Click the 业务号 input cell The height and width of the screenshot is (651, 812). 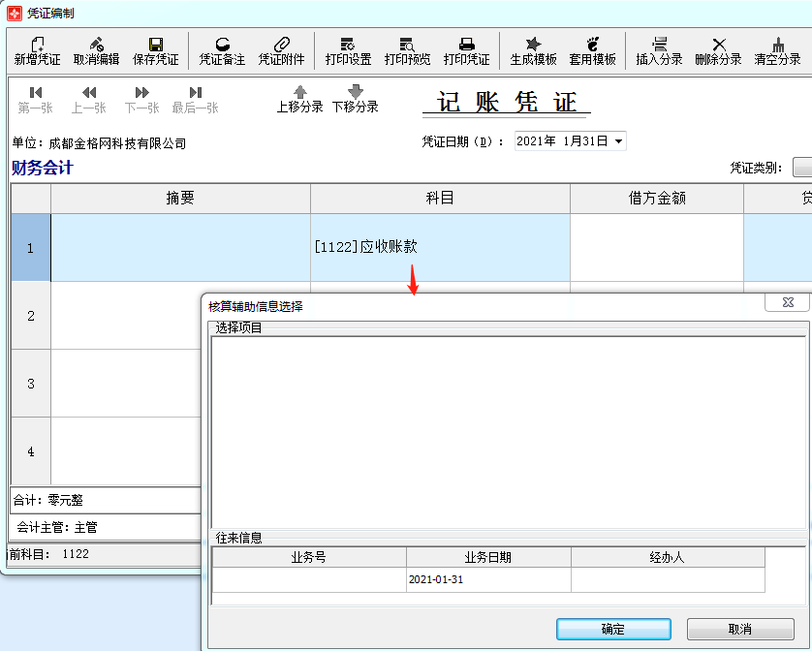[x=309, y=579]
